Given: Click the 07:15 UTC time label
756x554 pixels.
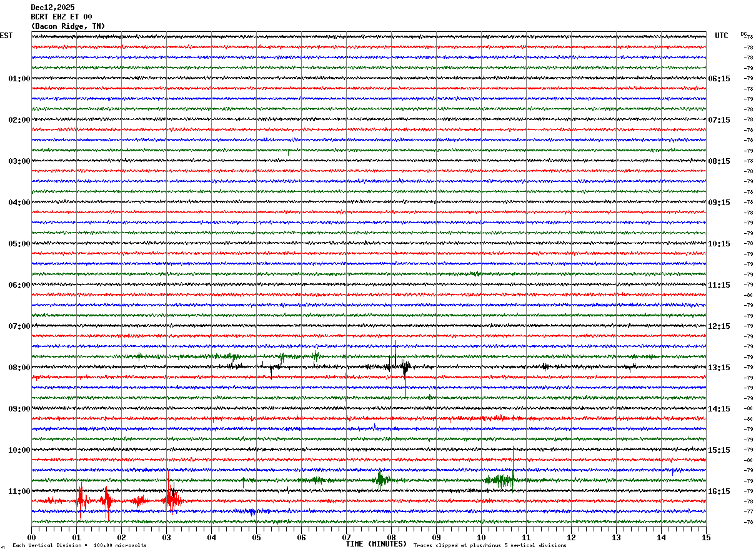Looking at the screenshot, I should pyautogui.click(x=720, y=120).
